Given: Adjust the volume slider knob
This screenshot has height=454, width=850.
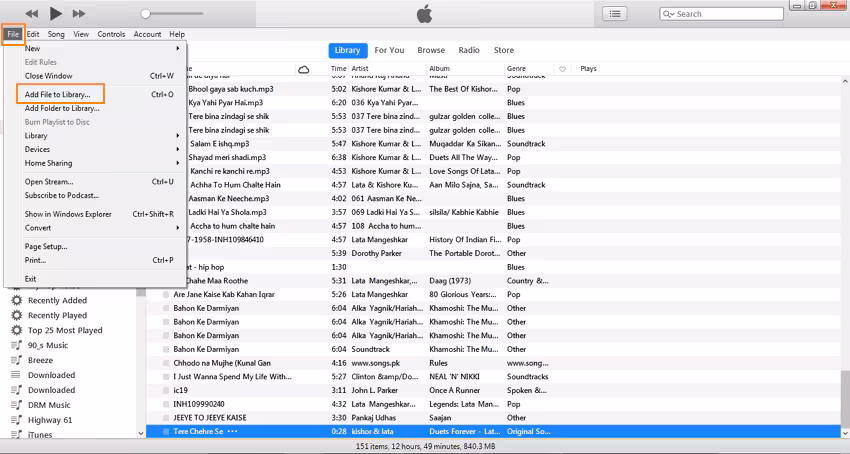Looking at the screenshot, I should coord(145,14).
